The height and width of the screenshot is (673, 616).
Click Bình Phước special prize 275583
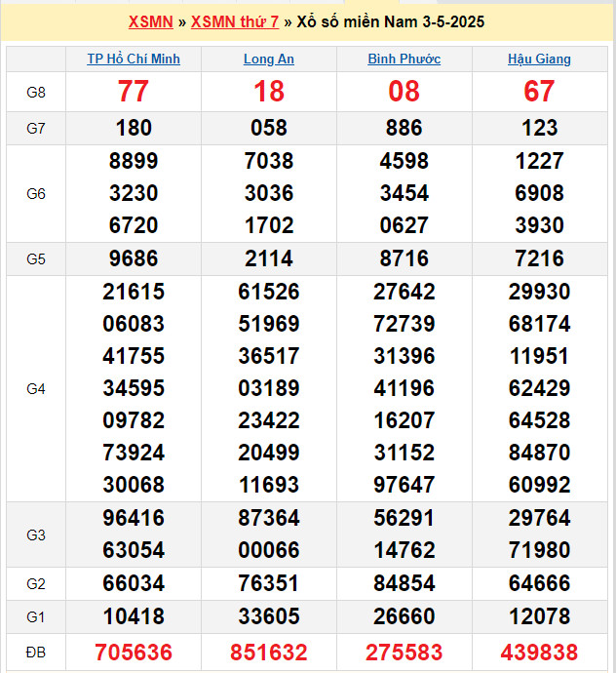404,652
